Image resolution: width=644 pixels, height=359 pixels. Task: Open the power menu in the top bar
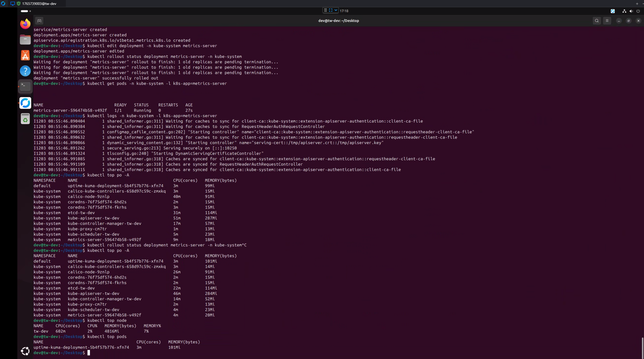click(x=638, y=11)
